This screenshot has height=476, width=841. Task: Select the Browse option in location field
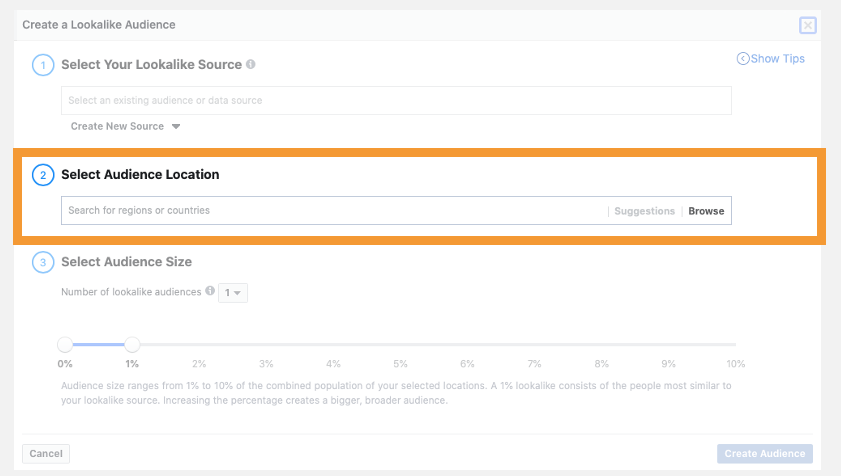pos(706,211)
